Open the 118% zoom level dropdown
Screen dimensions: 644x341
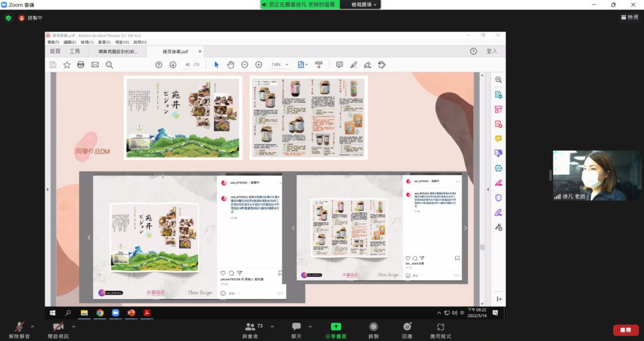[280, 65]
